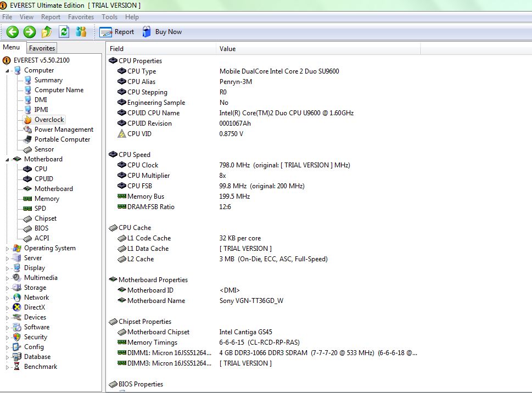The width and height of the screenshot is (532, 393).
Task: Click the Up folder toolbar icon
Action: tap(47, 32)
